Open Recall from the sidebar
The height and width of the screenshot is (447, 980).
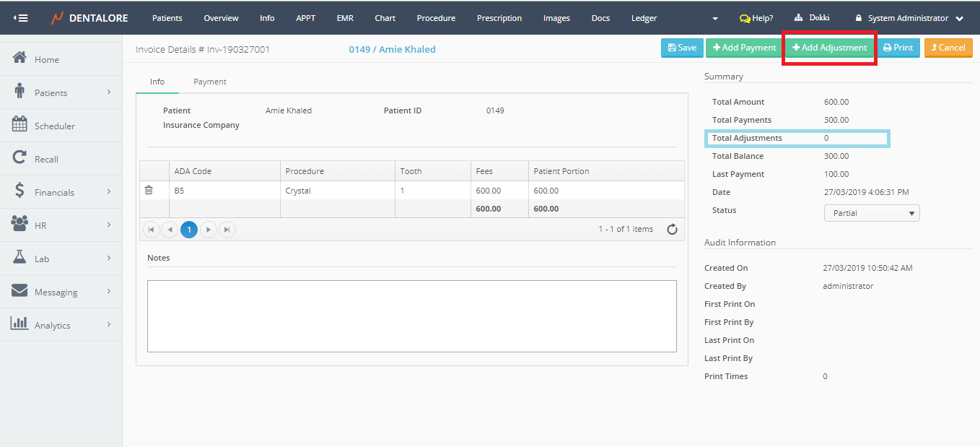click(46, 159)
